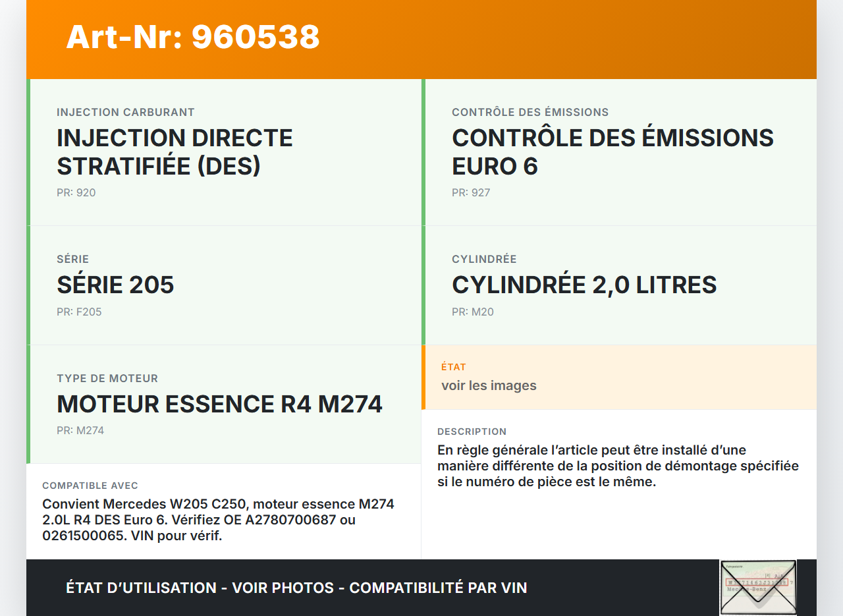Screen dimensions: 843x616
Task: Click the PR: 927 code
Action: (471, 193)
